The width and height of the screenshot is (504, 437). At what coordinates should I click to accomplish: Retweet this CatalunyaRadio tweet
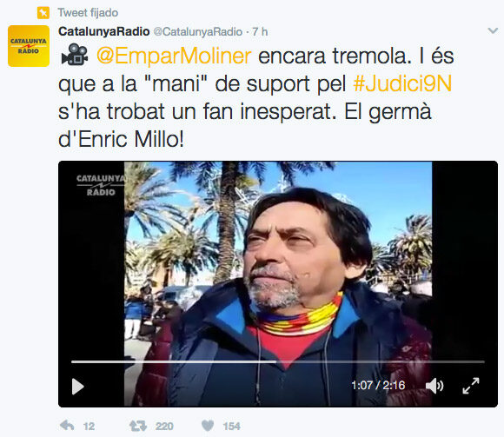coord(138,426)
